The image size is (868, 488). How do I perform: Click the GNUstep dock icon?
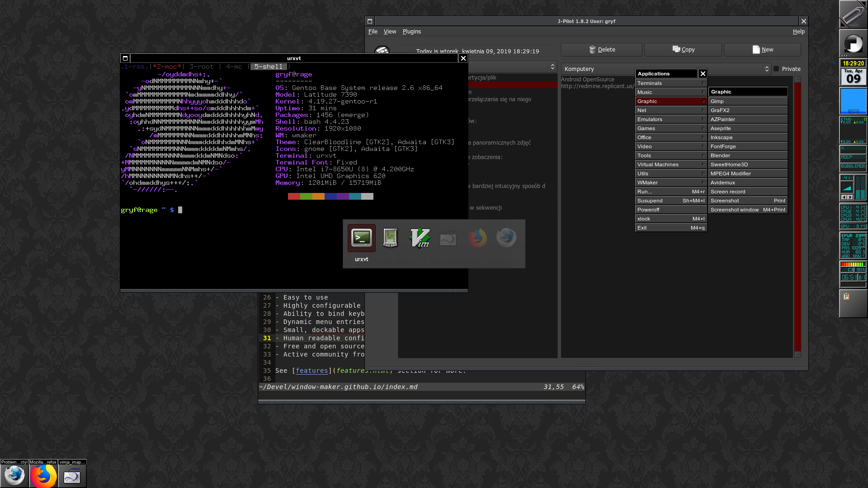point(853,43)
